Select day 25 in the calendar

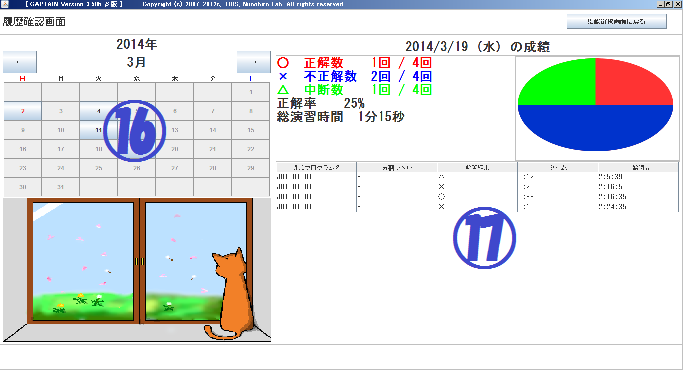click(98, 168)
